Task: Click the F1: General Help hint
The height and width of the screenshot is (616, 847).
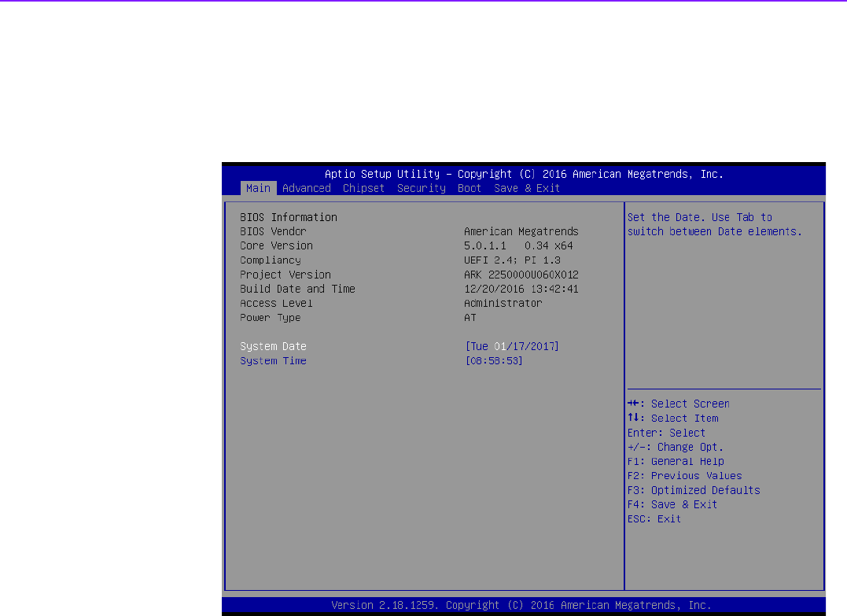Action: [676, 462]
